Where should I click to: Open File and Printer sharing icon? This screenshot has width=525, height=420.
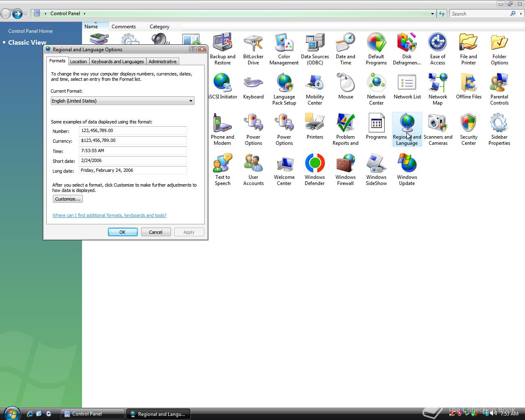pos(468,49)
